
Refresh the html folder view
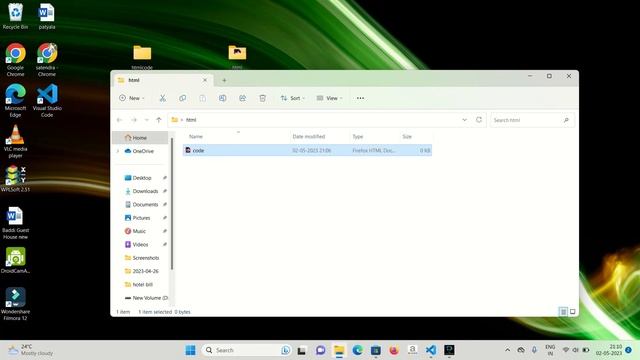(x=479, y=120)
